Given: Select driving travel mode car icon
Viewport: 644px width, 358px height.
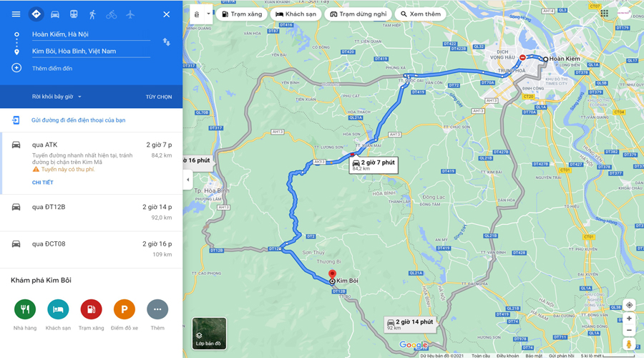Looking at the screenshot, I should pyautogui.click(x=54, y=14).
